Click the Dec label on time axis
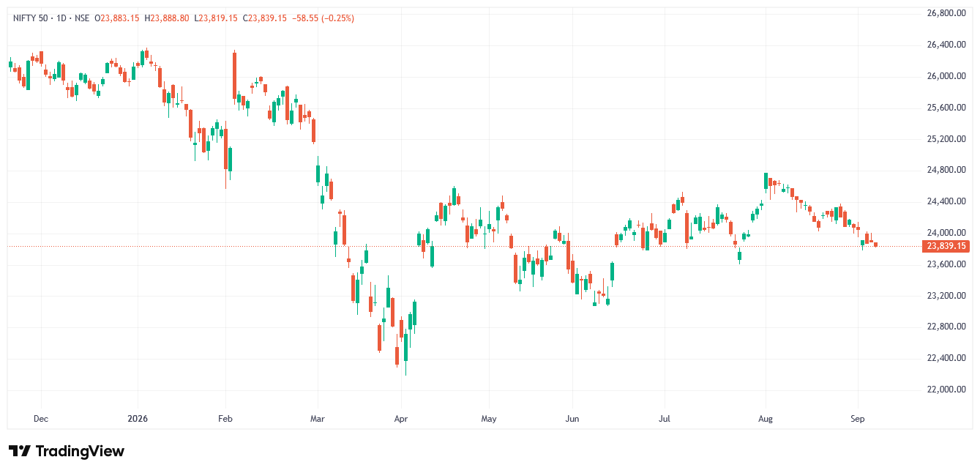 (41, 419)
